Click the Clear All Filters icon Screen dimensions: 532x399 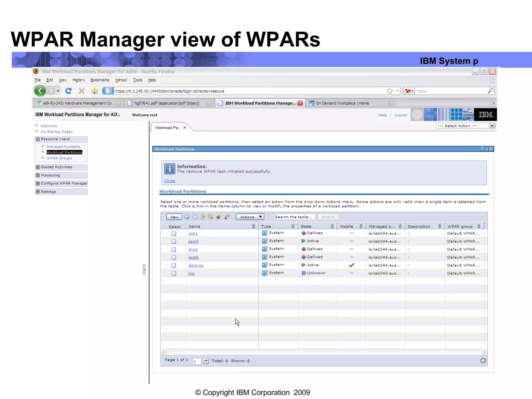[x=211, y=217]
